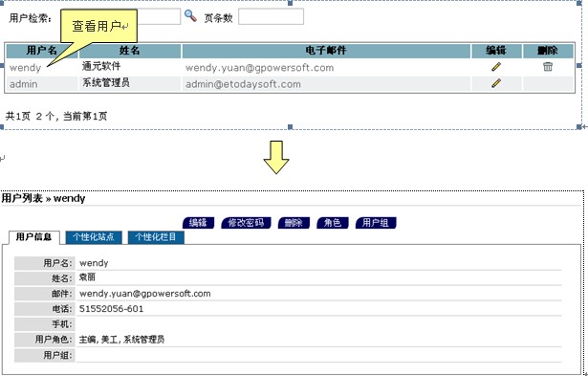Focus the 页条数 input field
This screenshot has width=588, height=376.
click(271, 16)
